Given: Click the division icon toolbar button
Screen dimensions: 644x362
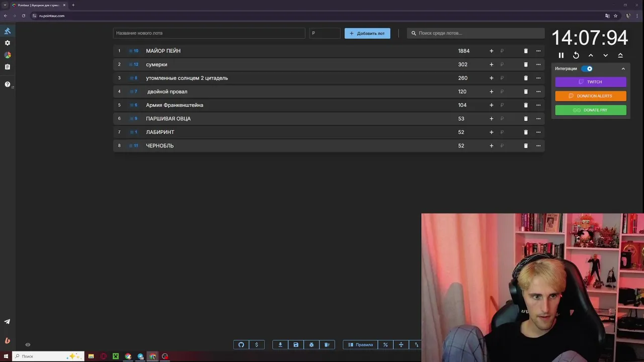Looking at the screenshot, I should coord(401,345).
